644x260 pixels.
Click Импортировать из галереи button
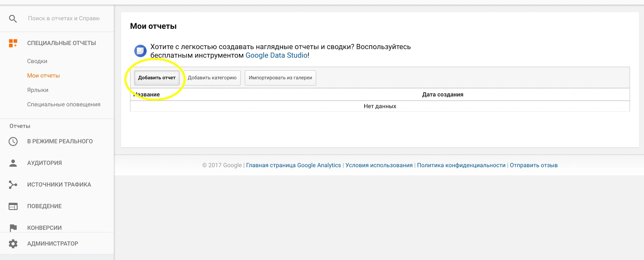click(280, 78)
